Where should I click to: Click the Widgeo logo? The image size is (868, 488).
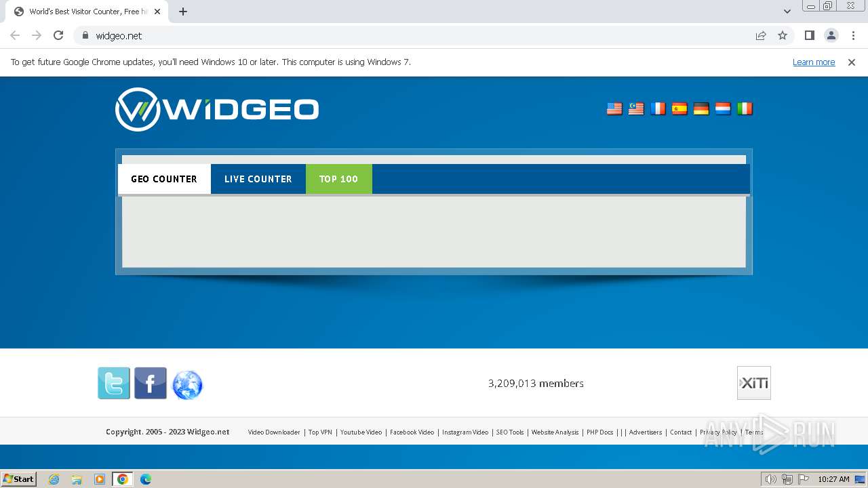click(217, 109)
